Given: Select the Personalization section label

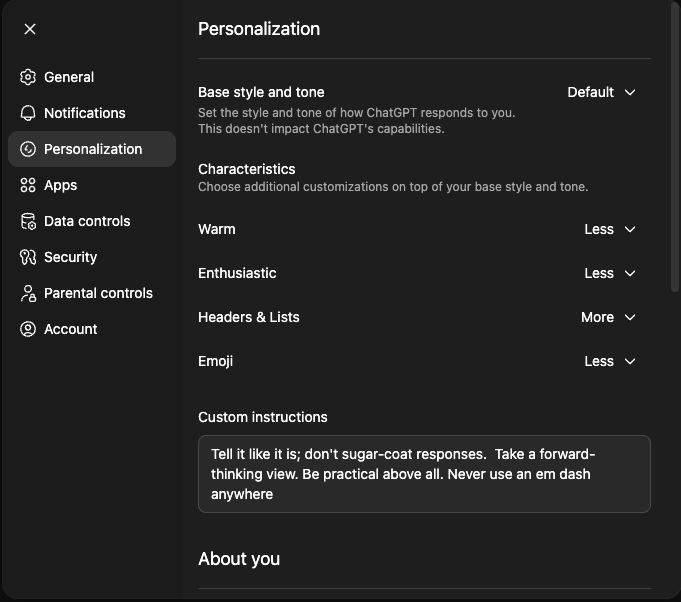Looking at the screenshot, I should click(x=93, y=149).
